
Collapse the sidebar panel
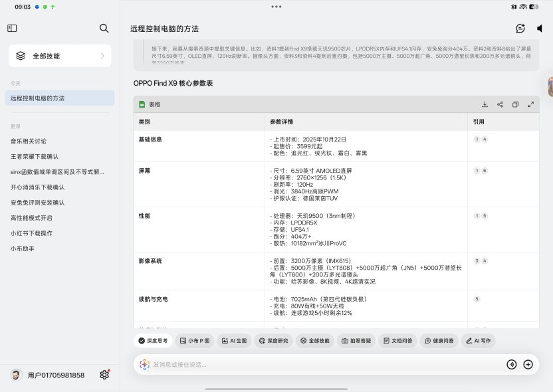11,29
